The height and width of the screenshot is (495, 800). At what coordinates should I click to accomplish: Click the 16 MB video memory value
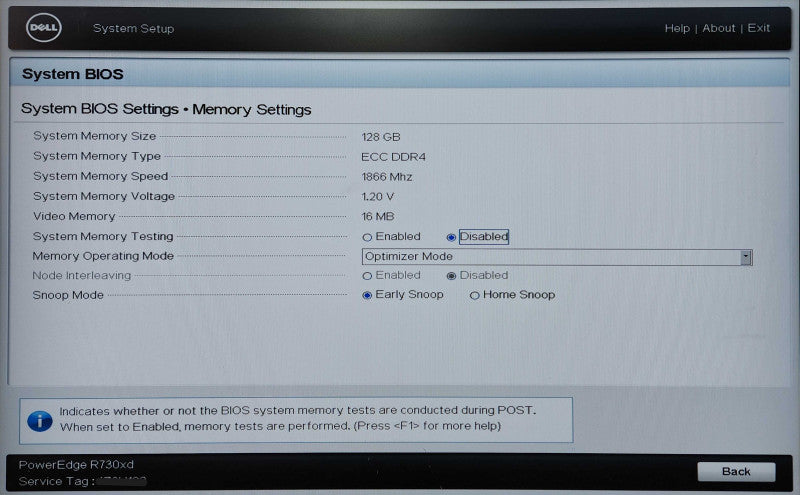pos(378,217)
